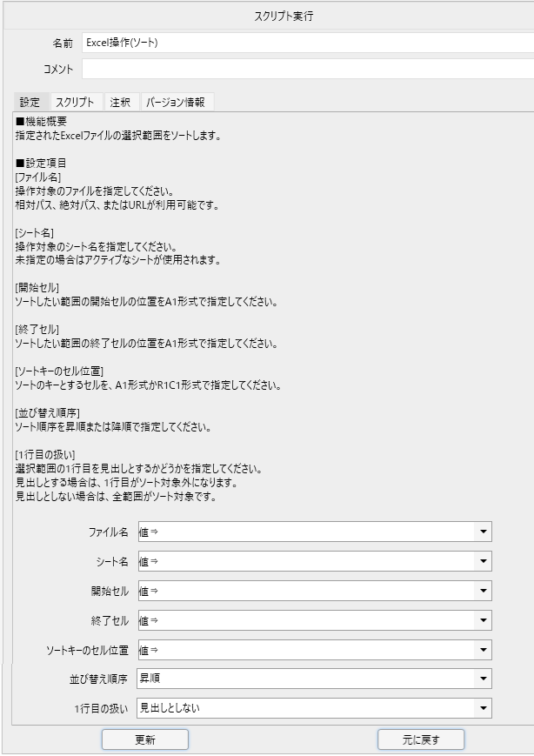Open the 終了セル dropdown arrow
Image resolution: width=534 pixels, height=756 pixels.
click(x=483, y=621)
